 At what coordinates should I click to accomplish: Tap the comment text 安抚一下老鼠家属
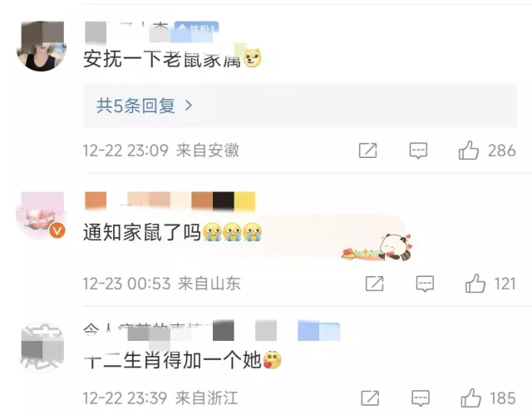(162, 59)
